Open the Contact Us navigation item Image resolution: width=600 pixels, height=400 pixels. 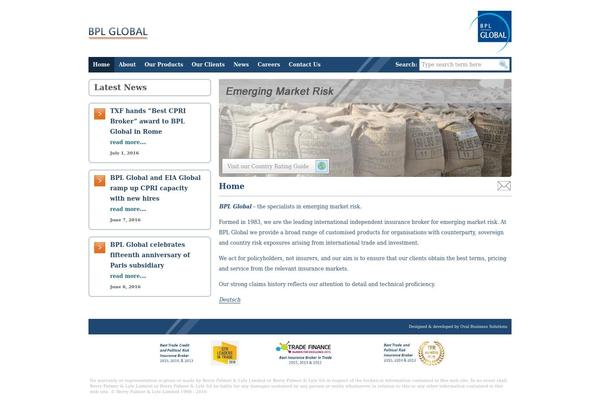click(305, 65)
